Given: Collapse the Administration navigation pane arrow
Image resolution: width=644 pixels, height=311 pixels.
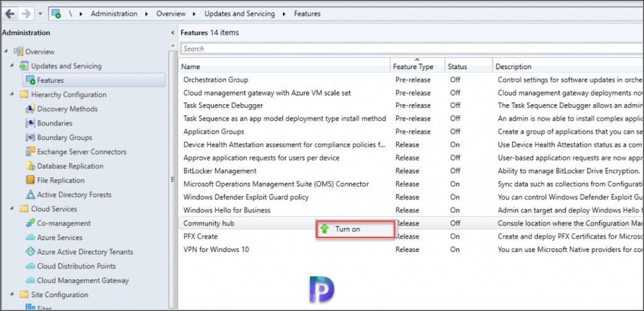Looking at the screenshot, I should [172, 33].
